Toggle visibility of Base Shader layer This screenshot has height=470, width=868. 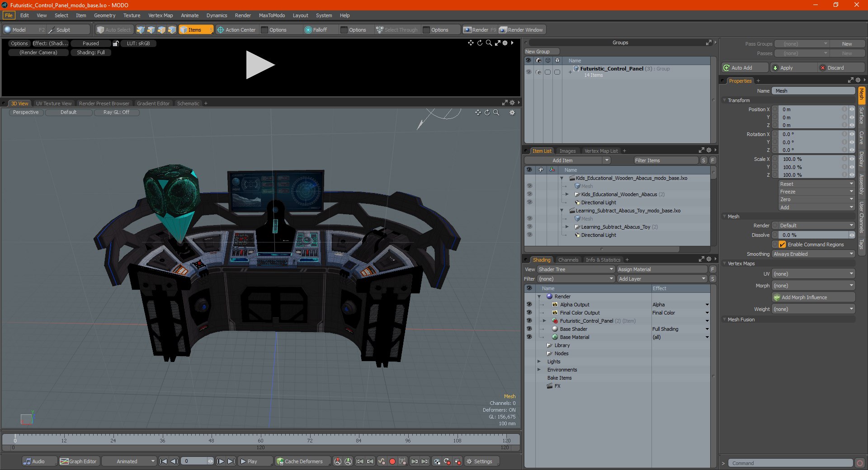(529, 329)
